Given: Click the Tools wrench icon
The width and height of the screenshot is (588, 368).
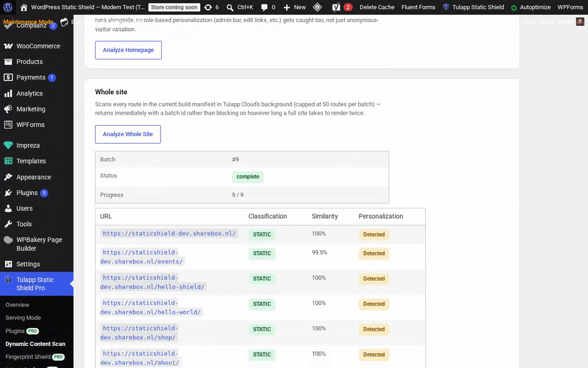Looking at the screenshot, I should pos(8,224).
